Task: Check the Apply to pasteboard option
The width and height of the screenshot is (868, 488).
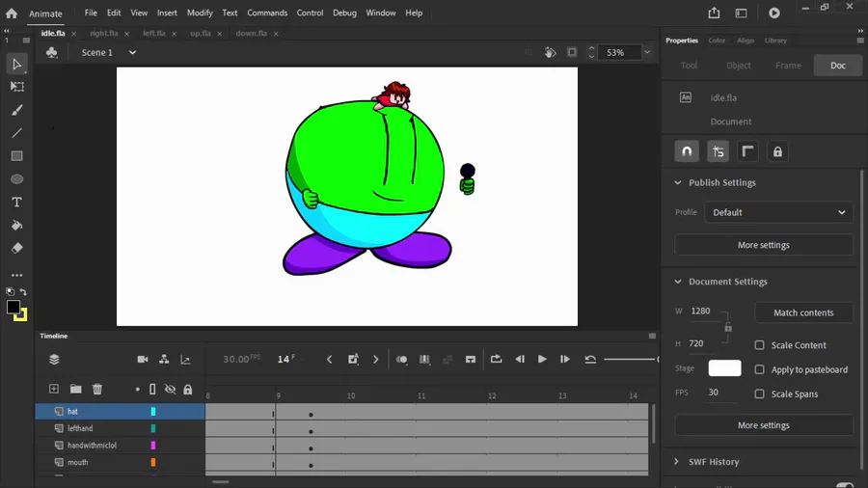Action: [x=760, y=369]
